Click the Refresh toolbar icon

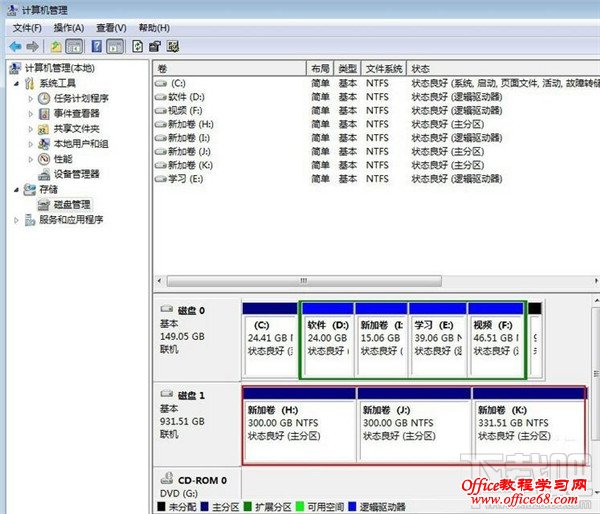(137, 47)
